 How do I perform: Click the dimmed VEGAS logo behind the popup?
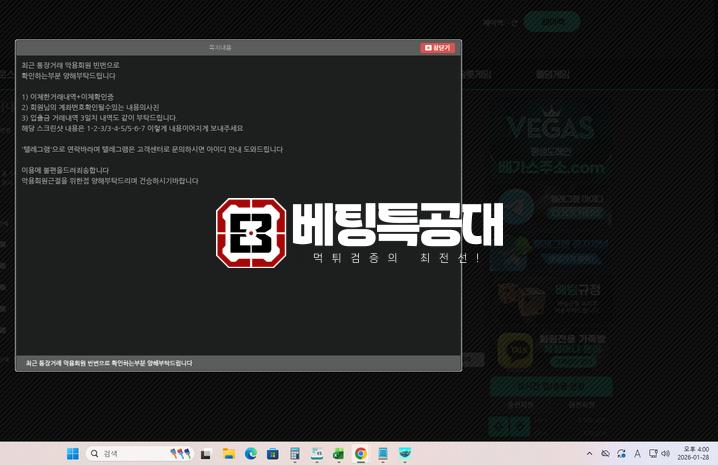click(550, 125)
